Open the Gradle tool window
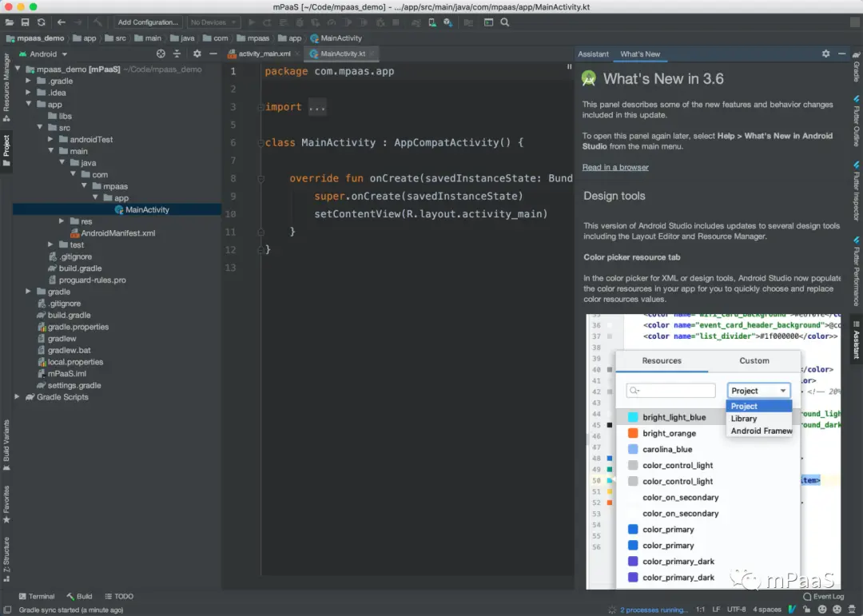This screenshot has height=616, width=863. (856, 71)
